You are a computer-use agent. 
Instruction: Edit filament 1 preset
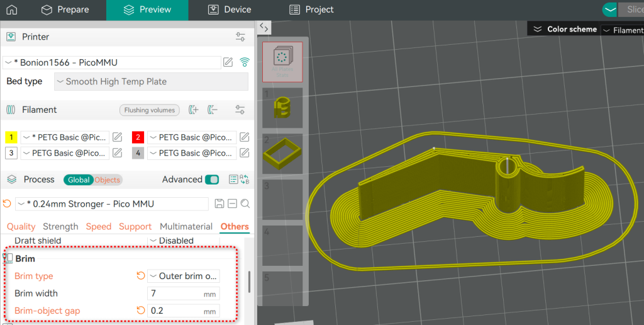pyautogui.click(x=118, y=137)
